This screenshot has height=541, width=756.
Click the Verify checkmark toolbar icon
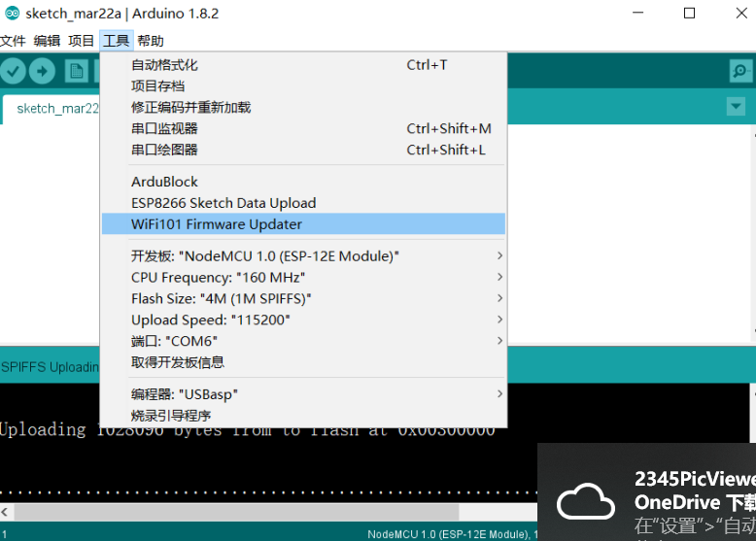(x=13, y=71)
